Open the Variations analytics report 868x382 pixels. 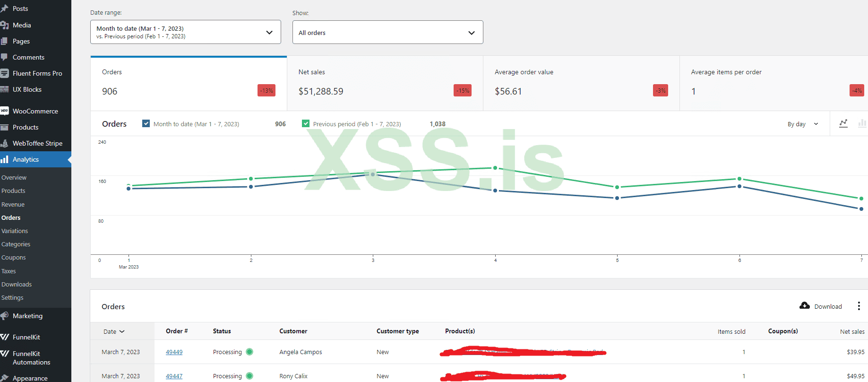click(x=15, y=231)
